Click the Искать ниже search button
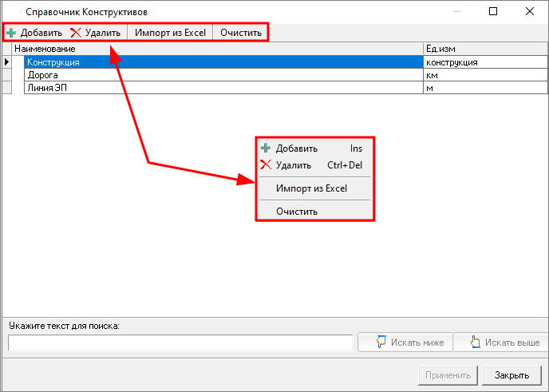The height and width of the screenshot is (392, 549). [x=405, y=343]
